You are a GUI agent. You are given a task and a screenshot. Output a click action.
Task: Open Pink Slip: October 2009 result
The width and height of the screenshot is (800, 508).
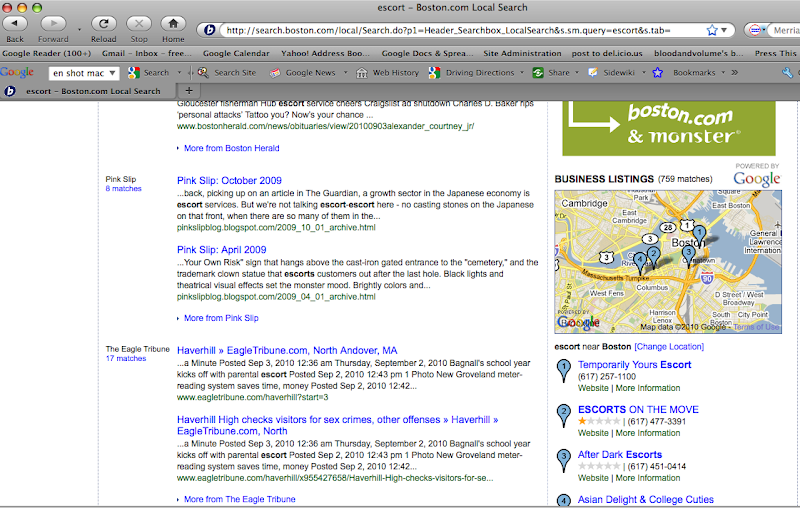229,181
